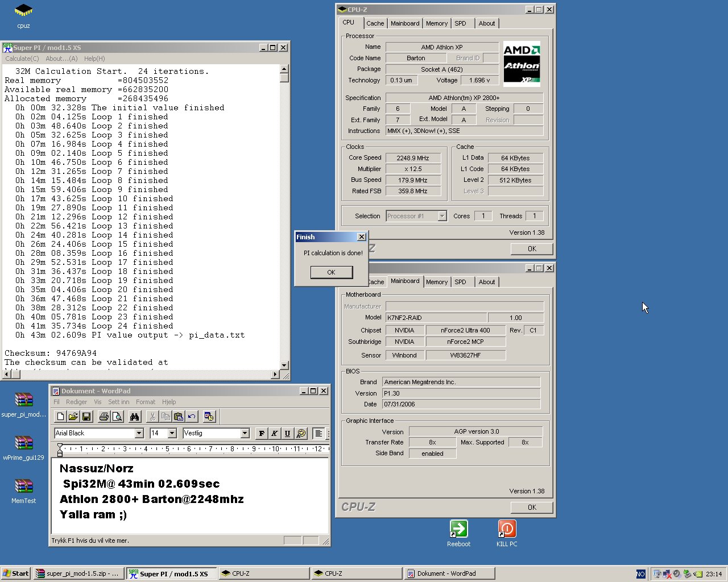Screen dimensions: 728x582
Task: Click the WordPad ruler indent marker
Action: (x=60, y=450)
